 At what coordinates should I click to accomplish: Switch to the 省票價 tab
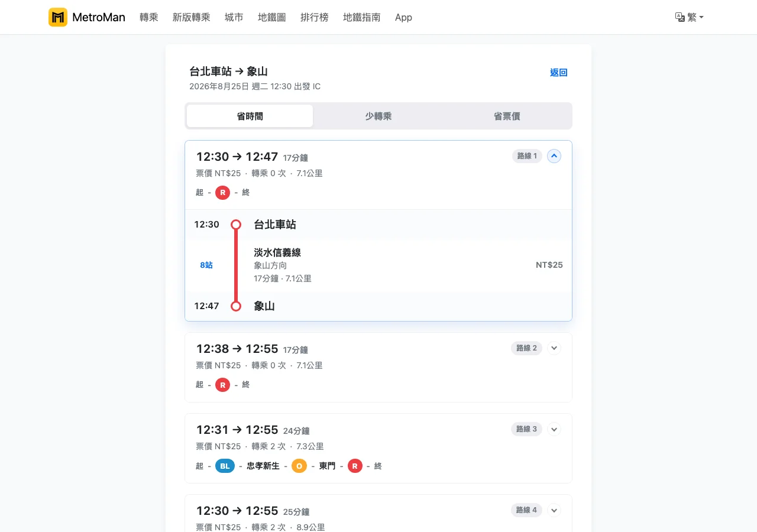[507, 116]
